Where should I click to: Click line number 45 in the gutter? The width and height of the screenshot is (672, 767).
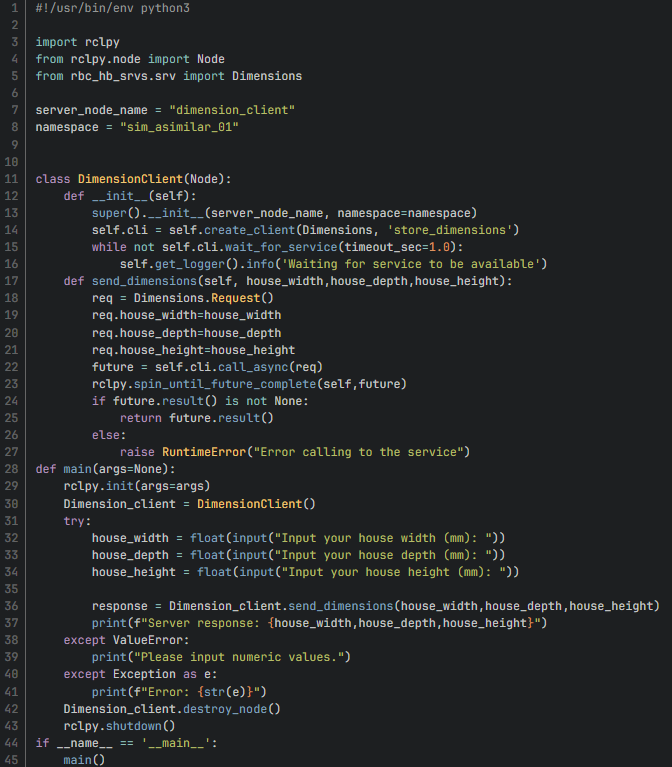pyautogui.click(x=13, y=758)
